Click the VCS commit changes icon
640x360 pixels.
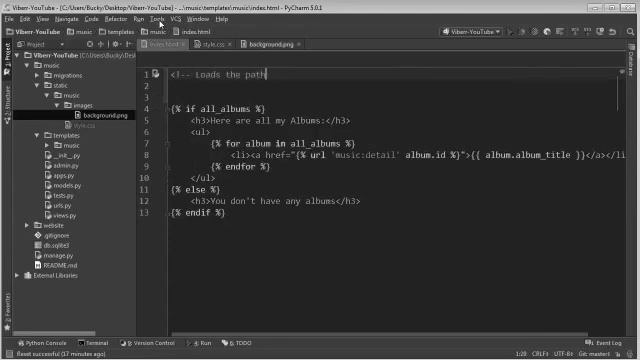pyautogui.click(x=587, y=31)
